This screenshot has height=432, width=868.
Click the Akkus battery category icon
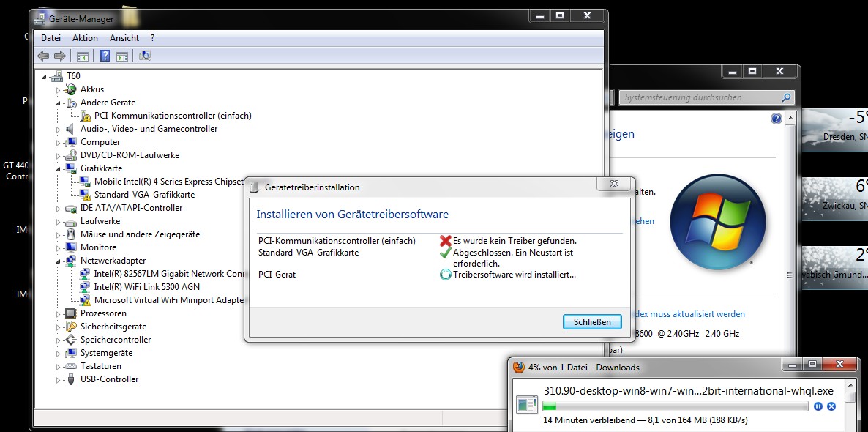pyautogui.click(x=70, y=89)
